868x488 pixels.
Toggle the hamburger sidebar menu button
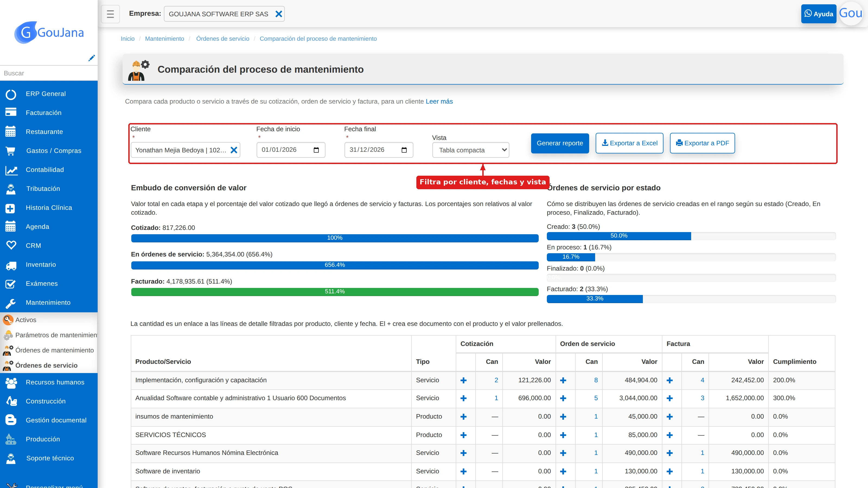(110, 14)
